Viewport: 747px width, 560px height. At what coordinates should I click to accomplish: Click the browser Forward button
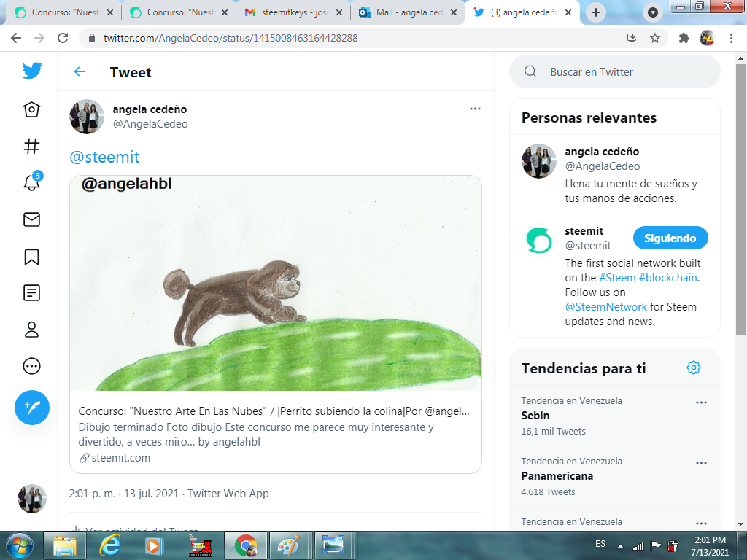tap(39, 38)
